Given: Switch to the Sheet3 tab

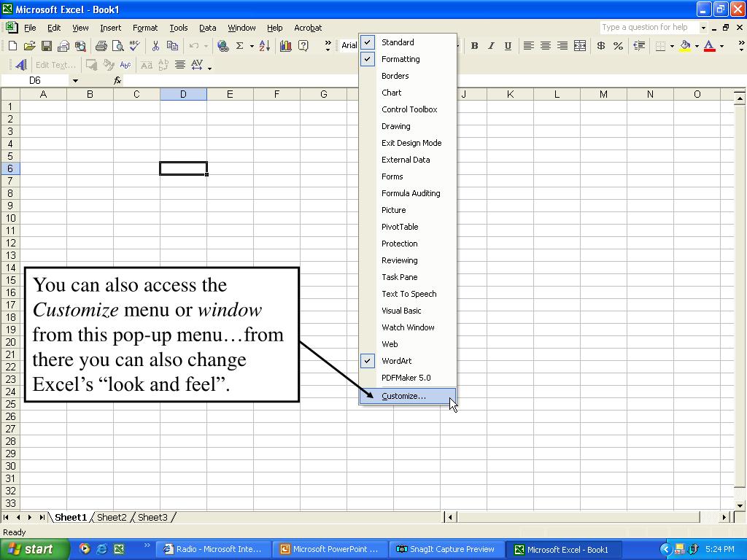Looking at the screenshot, I should point(152,517).
